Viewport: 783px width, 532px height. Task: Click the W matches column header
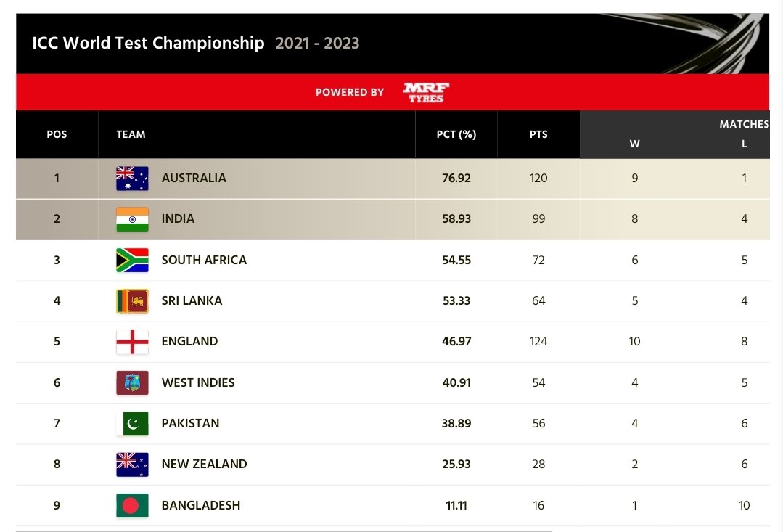click(x=635, y=144)
